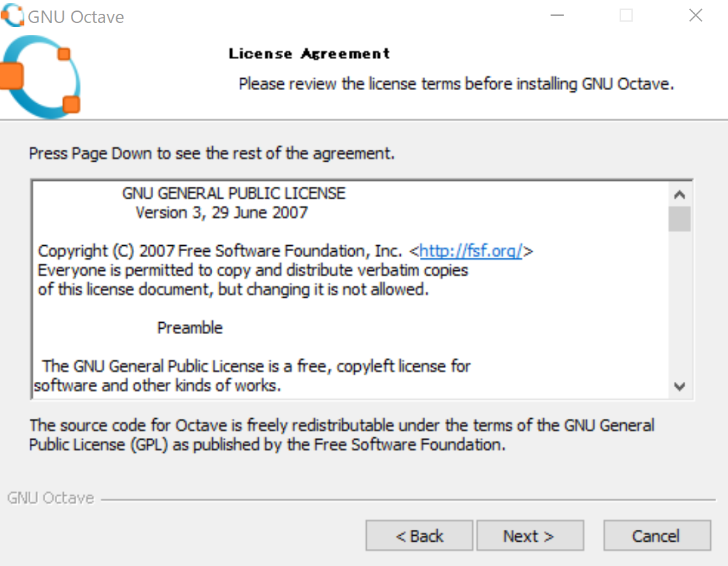Click the large Octave logo in header

coord(41,77)
